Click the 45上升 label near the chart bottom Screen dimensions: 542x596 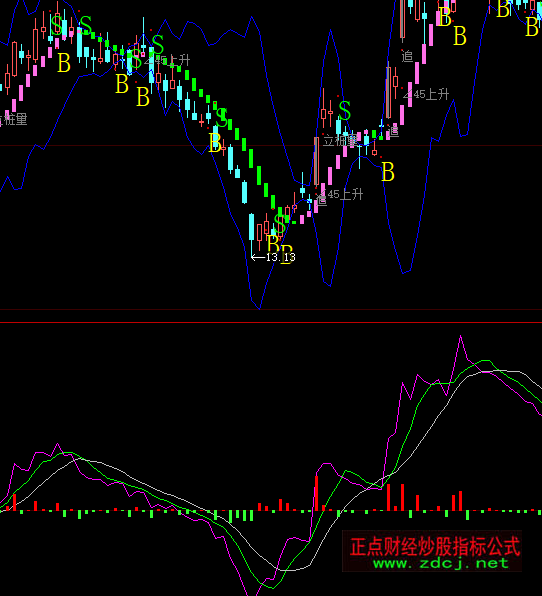pyautogui.click(x=344, y=194)
